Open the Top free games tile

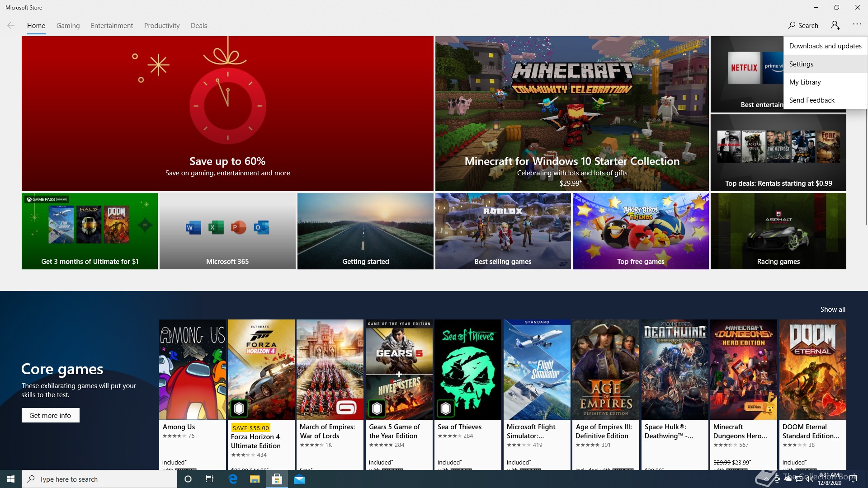(641, 231)
